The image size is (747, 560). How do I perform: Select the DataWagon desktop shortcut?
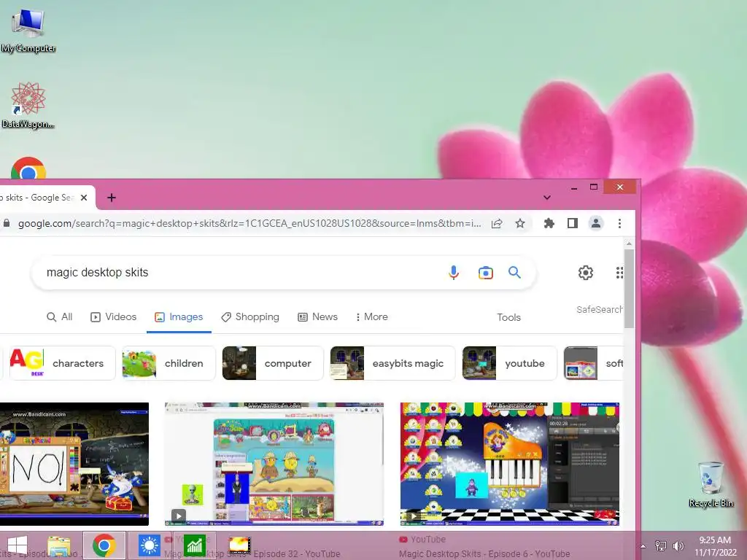28,105
